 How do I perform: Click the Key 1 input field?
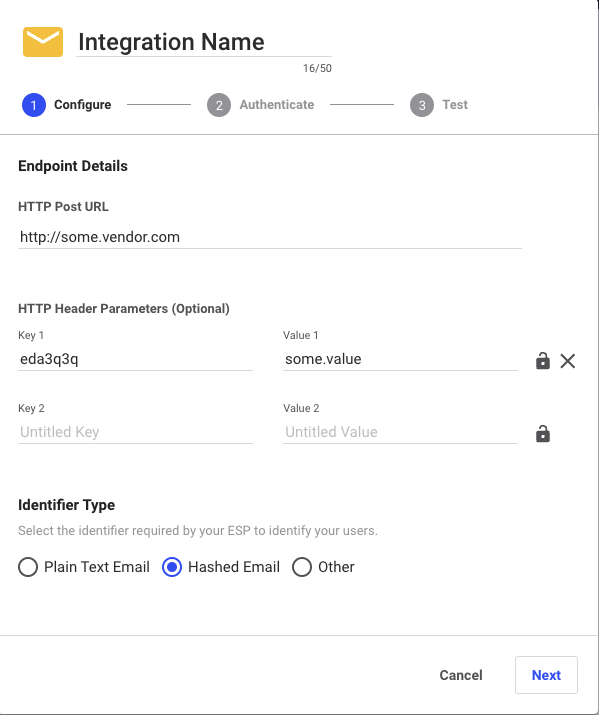click(135, 359)
